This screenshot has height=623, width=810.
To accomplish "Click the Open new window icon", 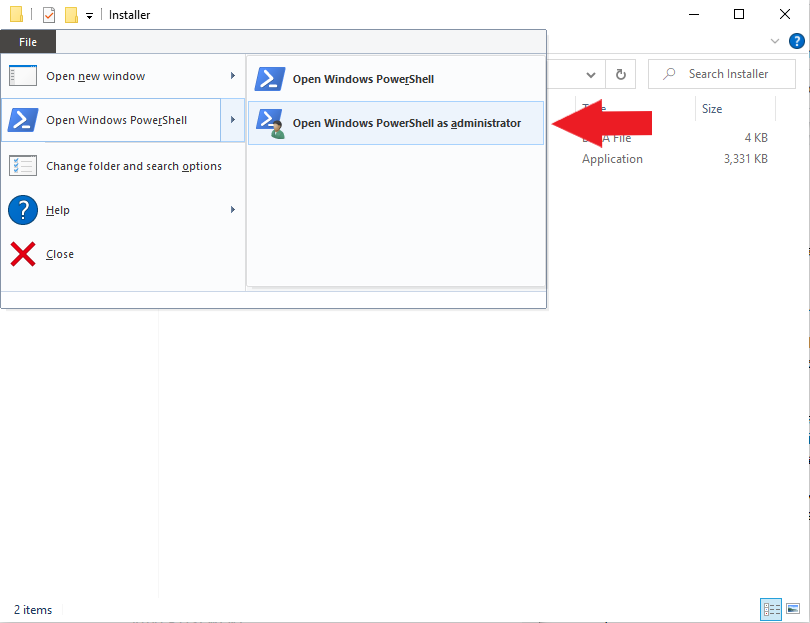I will click(x=23, y=76).
